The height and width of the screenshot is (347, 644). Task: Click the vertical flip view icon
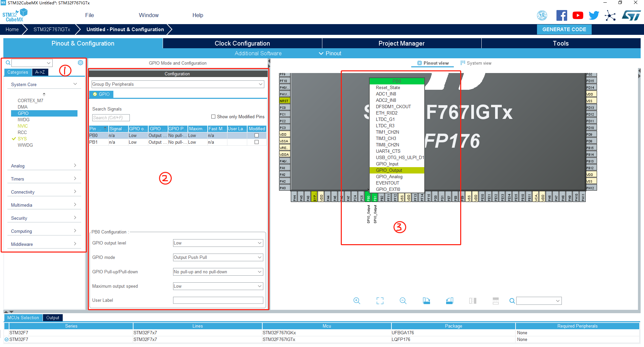[473, 301]
